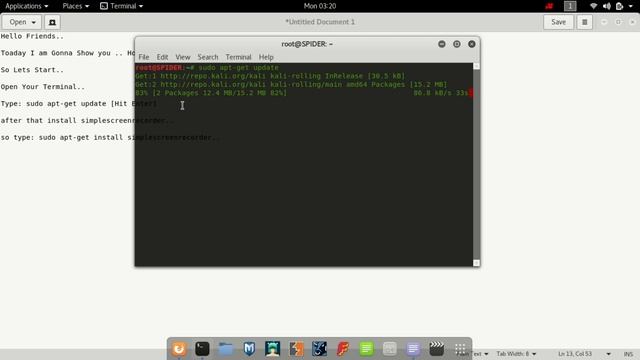Viewport: 640px width, 360px height.
Task: Toggle the INS insert mode indicator
Action: [628, 354]
